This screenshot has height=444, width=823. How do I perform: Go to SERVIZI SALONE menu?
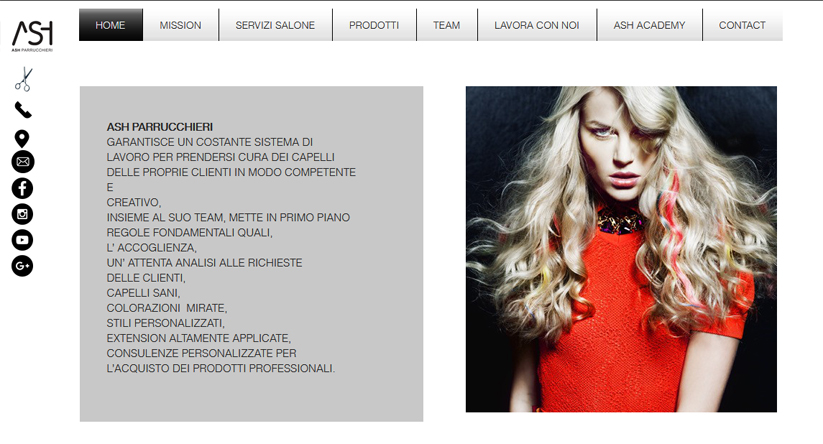click(276, 25)
